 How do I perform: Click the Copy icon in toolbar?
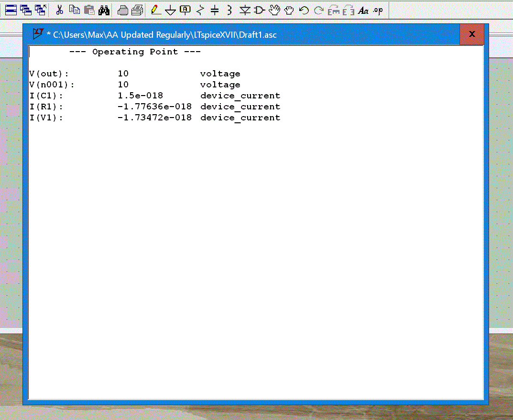(74, 10)
